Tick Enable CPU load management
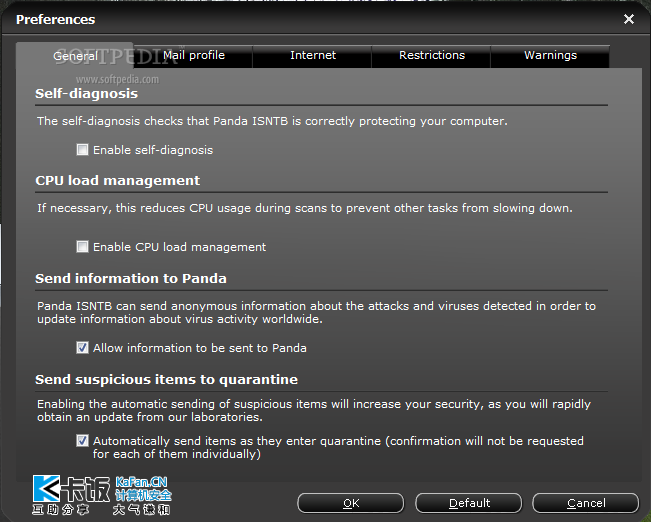This screenshot has width=651, height=522. tap(82, 247)
